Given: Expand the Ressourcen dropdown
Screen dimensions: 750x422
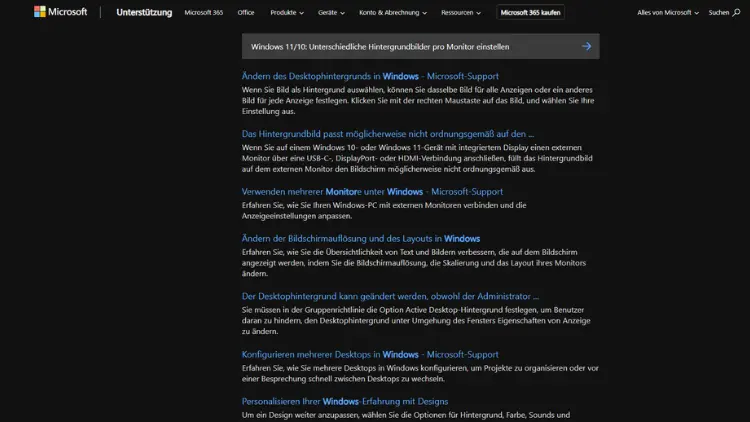Looking at the screenshot, I should click(461, 12).
